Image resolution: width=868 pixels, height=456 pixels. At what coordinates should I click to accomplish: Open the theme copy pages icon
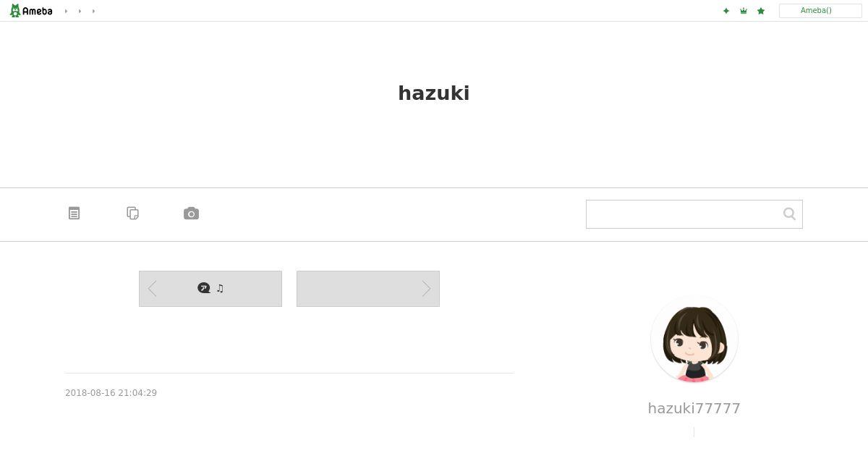[x=132, y=214]
